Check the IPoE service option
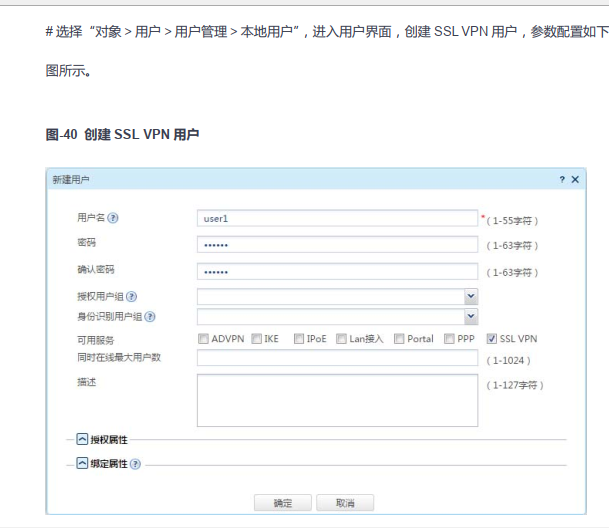The width and height of the screenshot is (609, 528). (x=299, y=339)
